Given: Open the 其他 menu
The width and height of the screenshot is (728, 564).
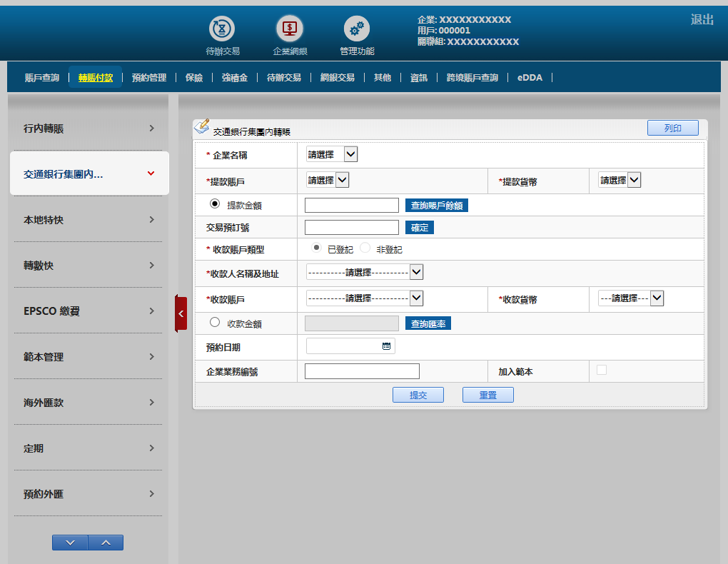Looking at the screenshot, I should pyautogui.click(x=383, y=78).
